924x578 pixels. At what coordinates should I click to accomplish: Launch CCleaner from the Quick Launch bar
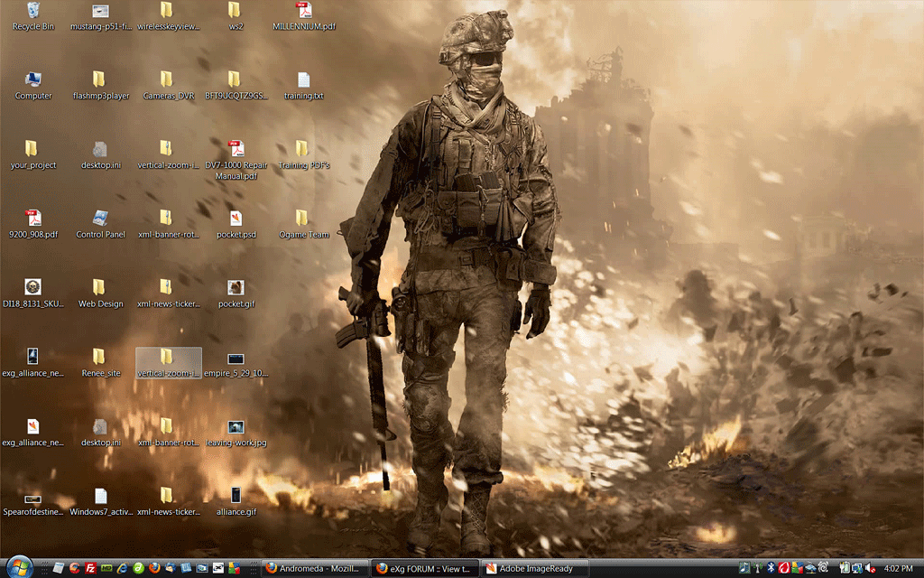[x=74, y=568]
